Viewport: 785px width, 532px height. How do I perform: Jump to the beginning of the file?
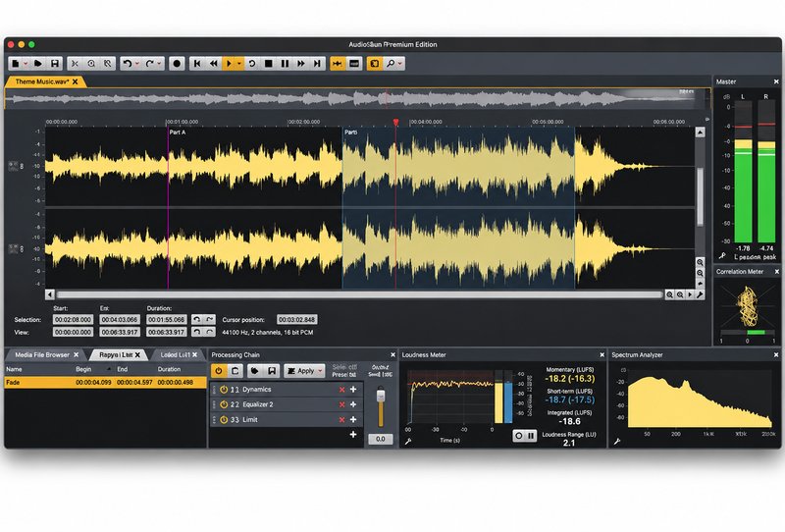click(197, 64)
